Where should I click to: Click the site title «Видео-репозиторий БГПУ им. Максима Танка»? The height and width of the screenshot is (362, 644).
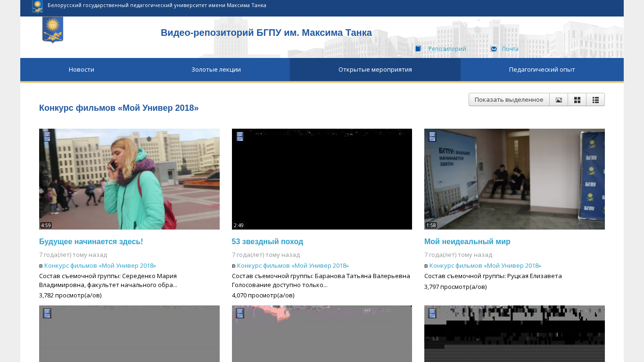pyautogui.click(x=266, y=33)
